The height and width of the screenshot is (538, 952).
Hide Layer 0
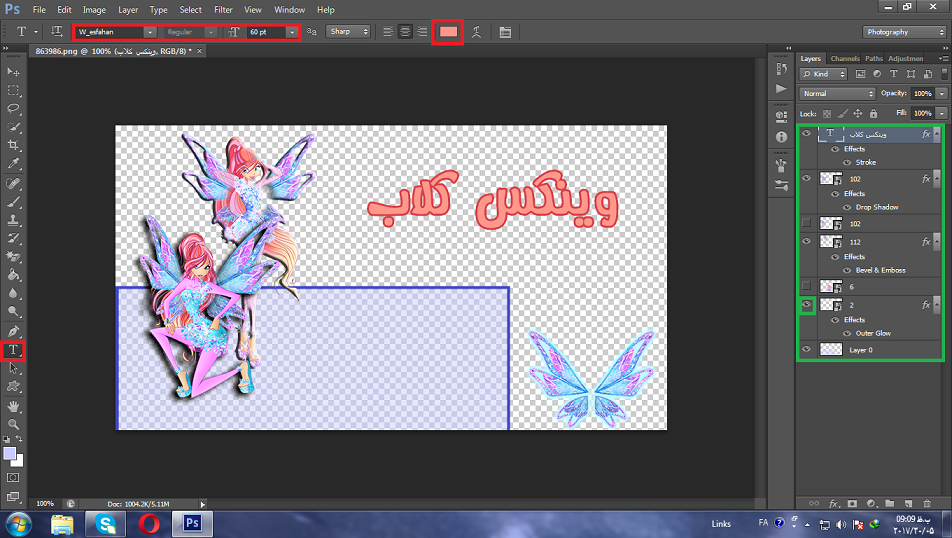pyautogui.click(x=806, y=349)
